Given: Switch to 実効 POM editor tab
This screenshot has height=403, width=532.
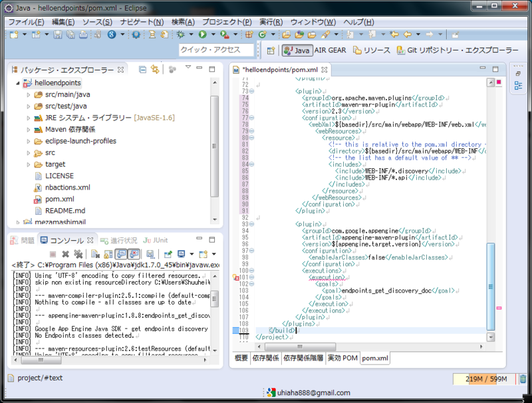Looking at the screenshot, I should coord(342,358).
